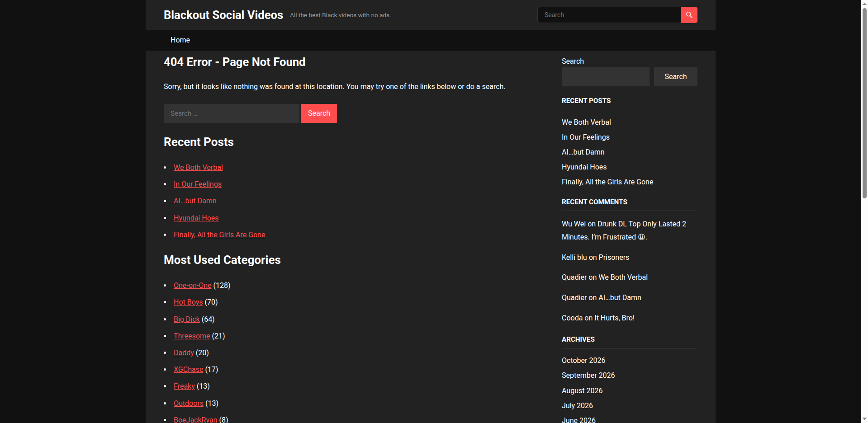Select 'In Our Feelings' in the sidebar Recent Posts

click(586, 137)
